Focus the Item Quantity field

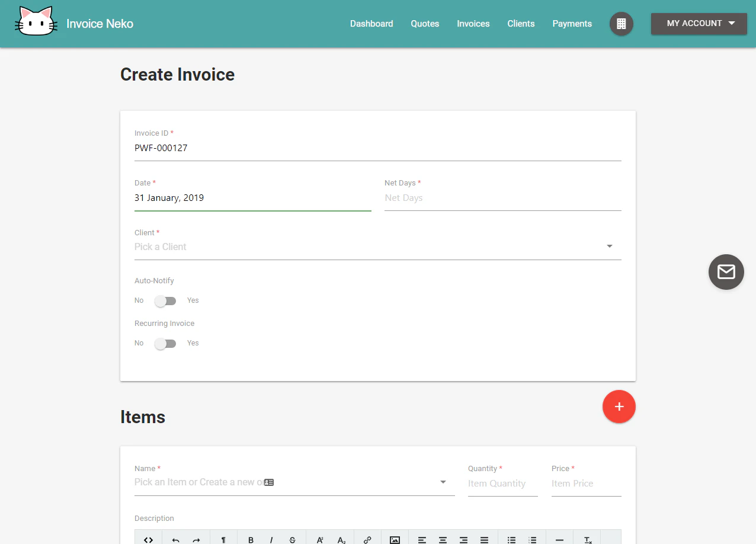503,484
